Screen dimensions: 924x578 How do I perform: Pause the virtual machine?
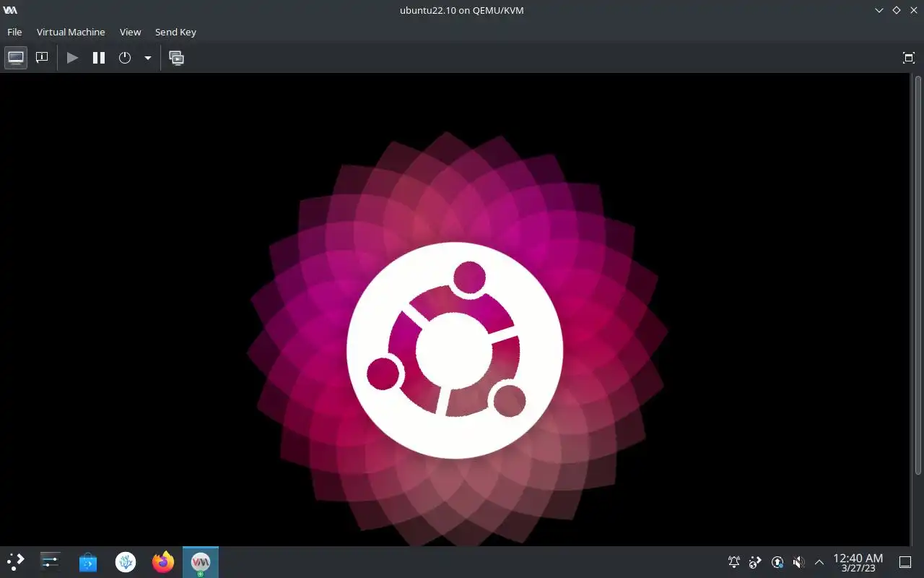pyautogui.click(x=99, y=58)
